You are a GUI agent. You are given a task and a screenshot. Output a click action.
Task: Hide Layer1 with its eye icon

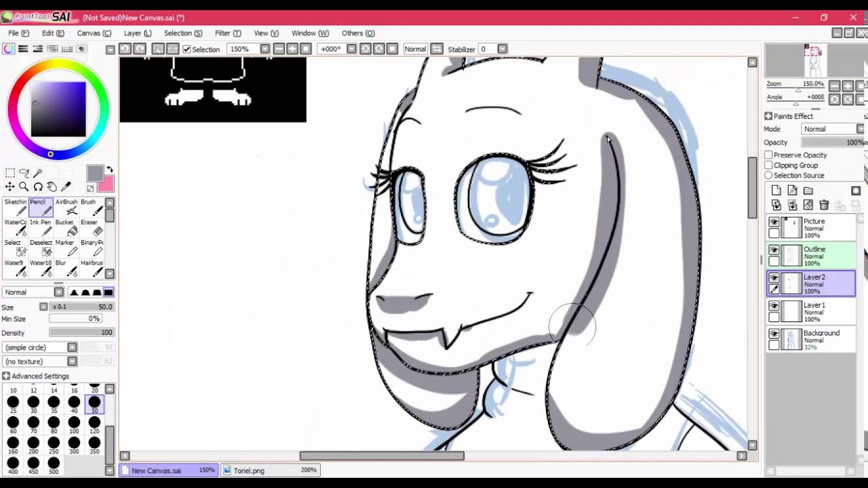(x=774, y=306)
